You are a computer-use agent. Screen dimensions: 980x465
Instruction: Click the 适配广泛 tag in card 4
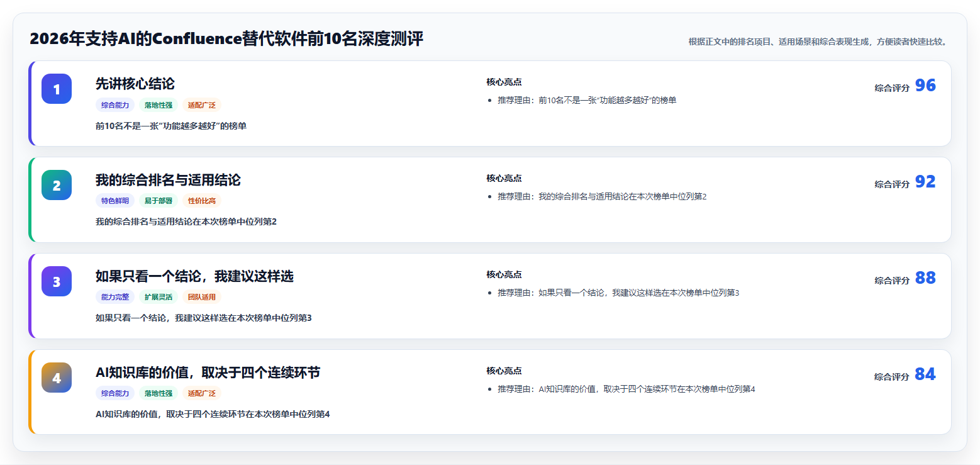[202, 394]
